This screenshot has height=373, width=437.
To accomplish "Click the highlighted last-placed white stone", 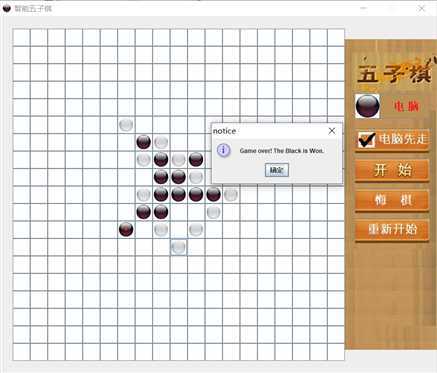I will click(x=178, y=247).
